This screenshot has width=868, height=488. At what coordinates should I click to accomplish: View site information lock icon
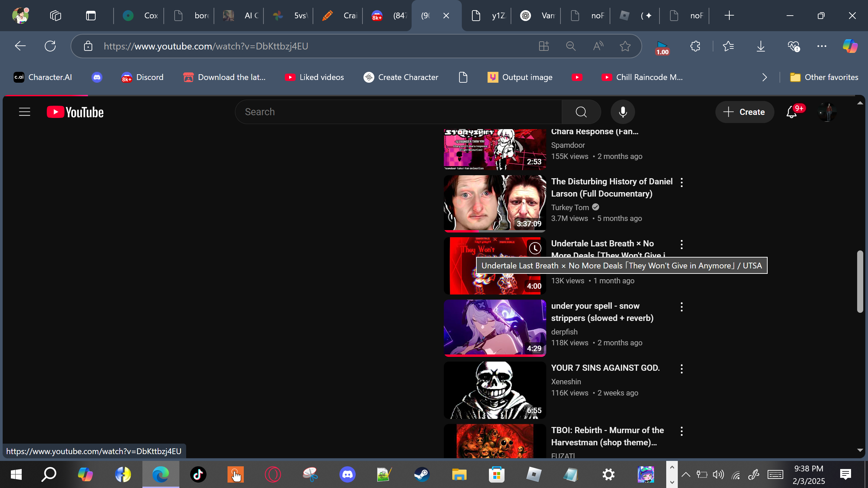click(88, 46)
